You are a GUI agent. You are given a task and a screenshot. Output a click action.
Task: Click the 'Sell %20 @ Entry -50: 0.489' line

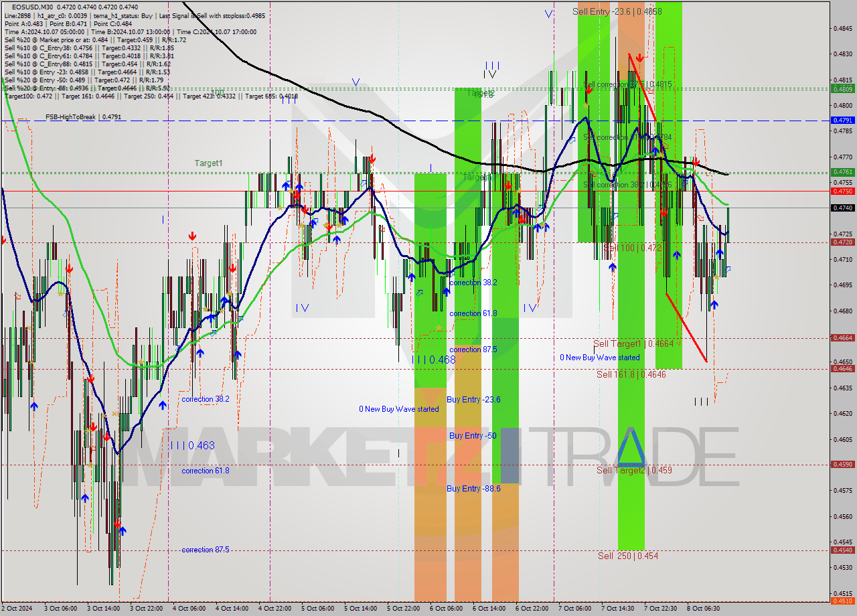85,80
